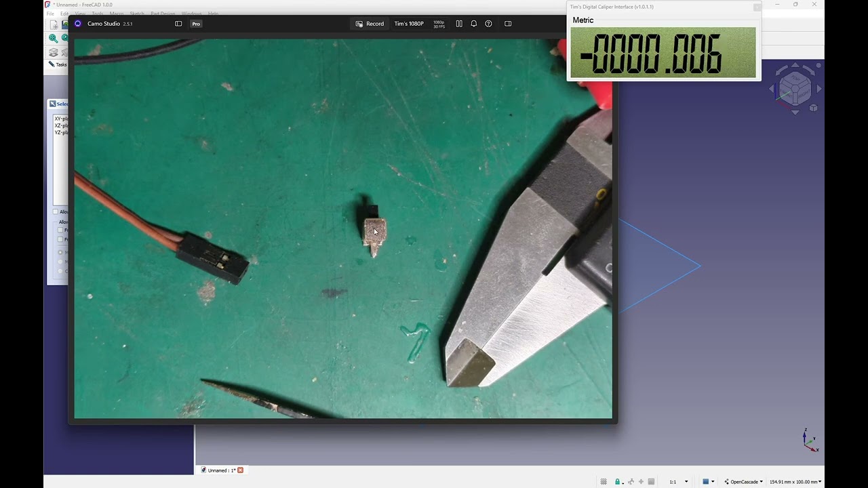Toggle the Allow checkbox below plane list
This screenshot has width=868, height=488.
56,211
